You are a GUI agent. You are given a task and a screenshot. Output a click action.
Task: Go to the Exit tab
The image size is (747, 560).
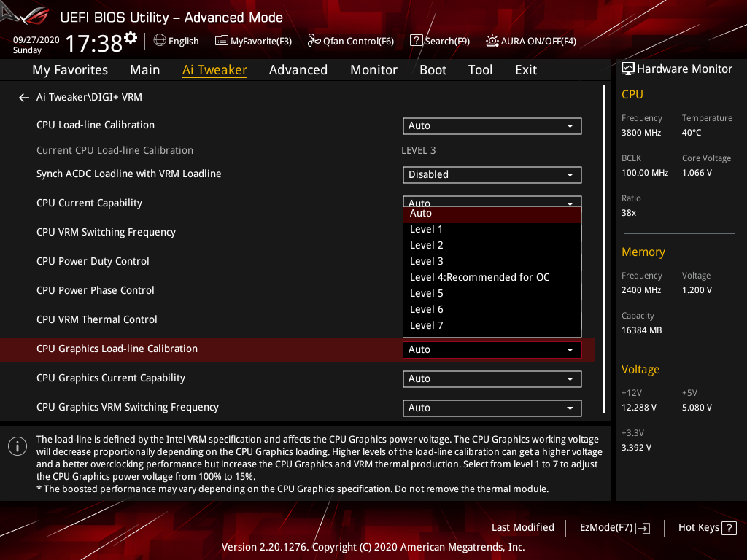click(526, 70)
